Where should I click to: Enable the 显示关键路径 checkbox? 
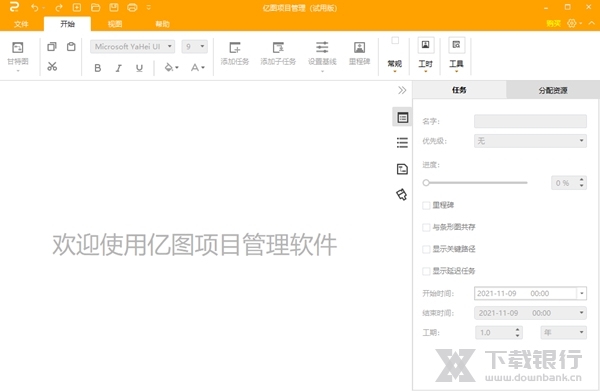426,249
